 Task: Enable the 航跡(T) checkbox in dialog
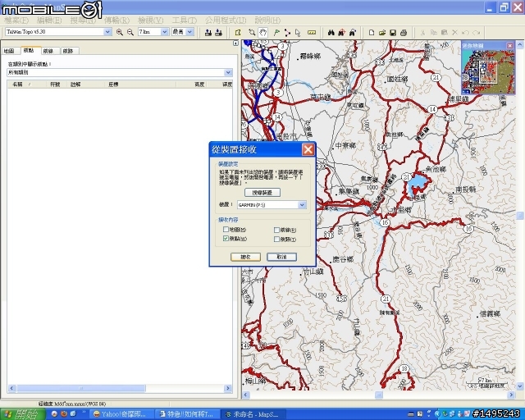(x=276, y=240)
